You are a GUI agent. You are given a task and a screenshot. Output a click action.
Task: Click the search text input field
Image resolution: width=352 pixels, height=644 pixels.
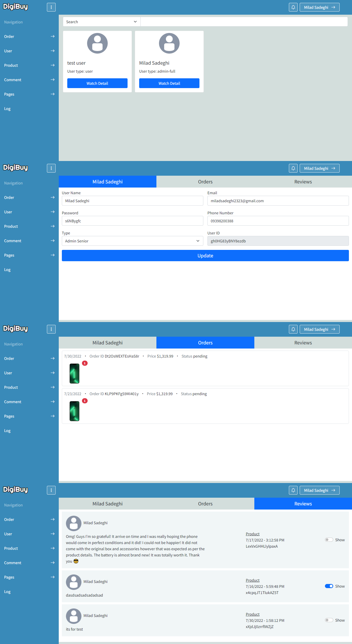click(244, 22)
